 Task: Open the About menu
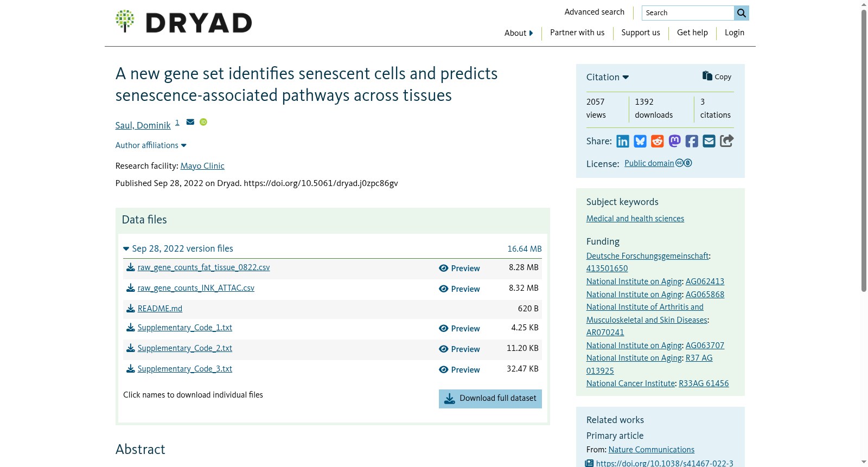519,33
